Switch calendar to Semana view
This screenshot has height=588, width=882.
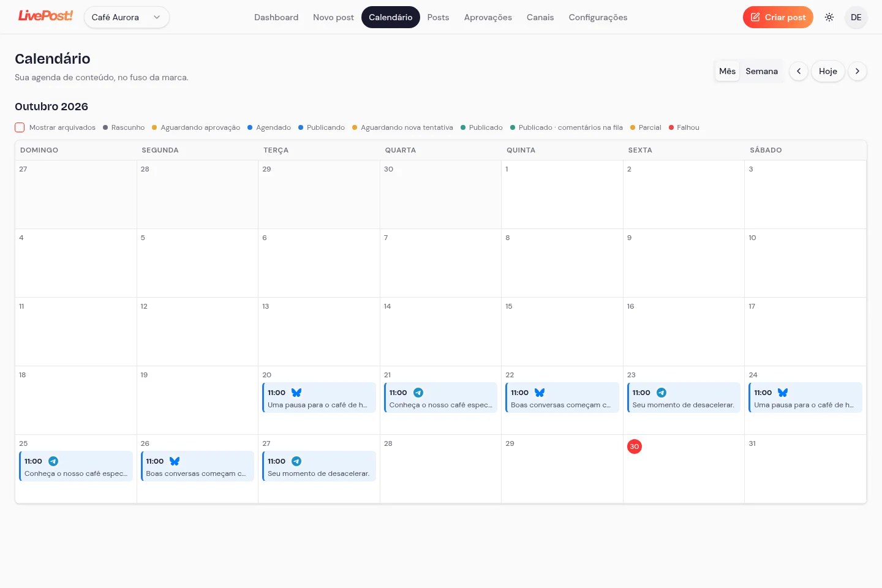click(761, 71)
